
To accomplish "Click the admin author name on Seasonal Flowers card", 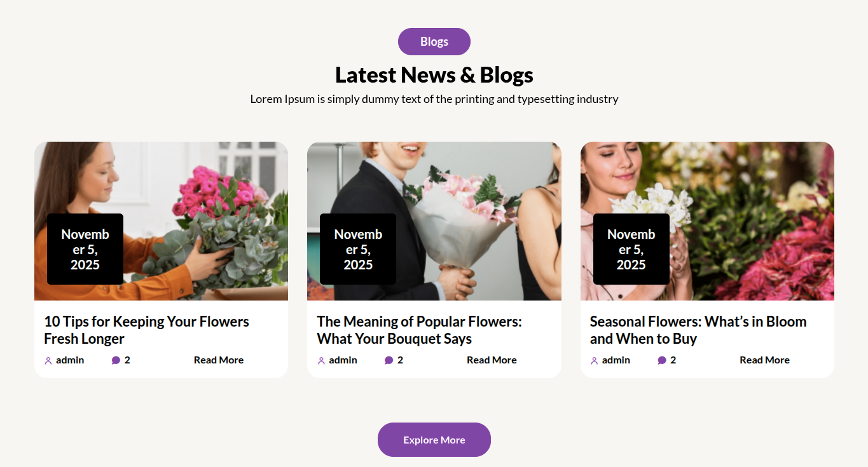I will point(616,360).
